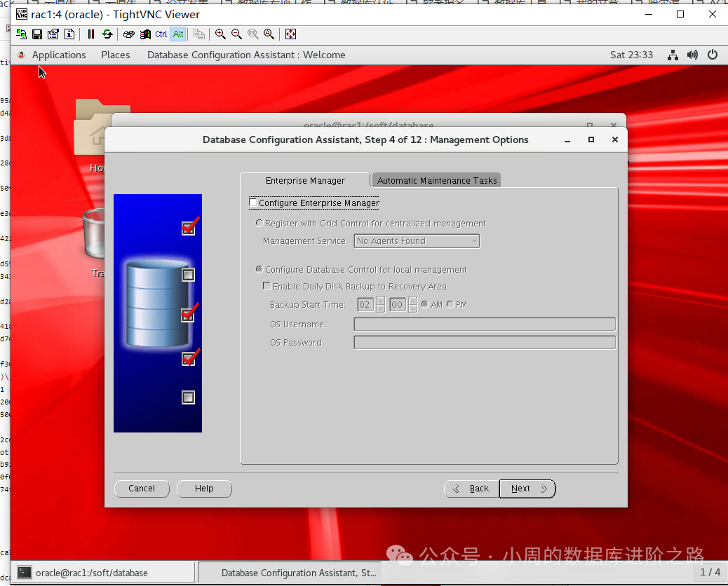Open the network status icon
This screenshot has width=728, height=586.
coord(673,55)
